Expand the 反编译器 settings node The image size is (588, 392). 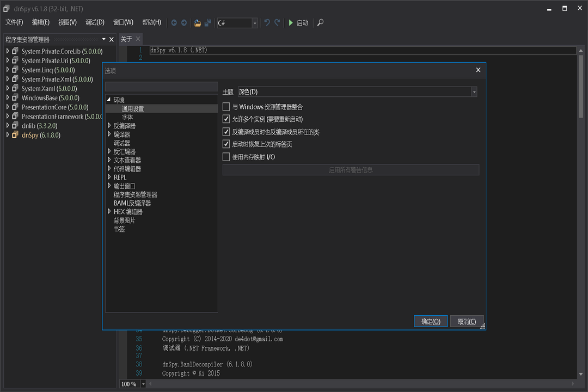pos(110,125)
